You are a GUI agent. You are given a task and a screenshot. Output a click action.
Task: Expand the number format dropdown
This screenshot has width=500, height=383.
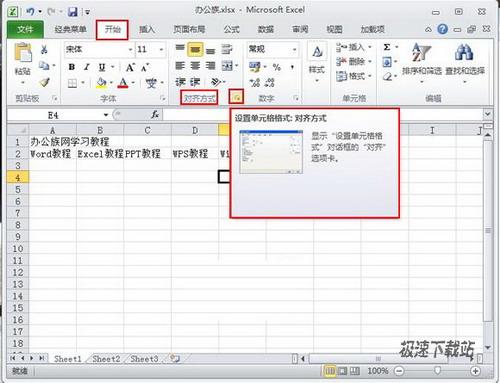(294, 50)
